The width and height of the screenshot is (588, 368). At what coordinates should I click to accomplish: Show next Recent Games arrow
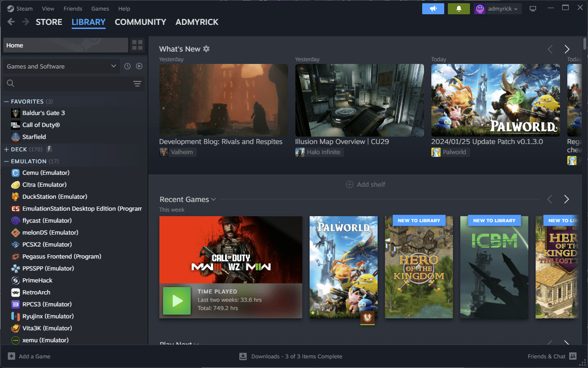(566, 199)
